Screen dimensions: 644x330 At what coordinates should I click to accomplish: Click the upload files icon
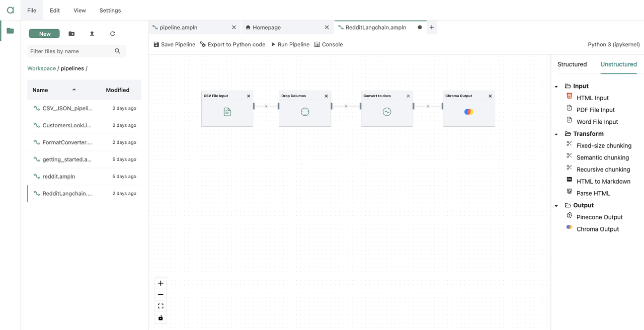click(x=92, y=34)
